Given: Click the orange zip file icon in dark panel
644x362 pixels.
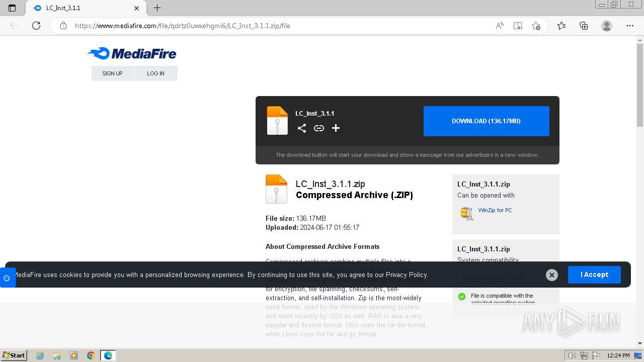Looking at the screenshot, I should pos(277,121).
